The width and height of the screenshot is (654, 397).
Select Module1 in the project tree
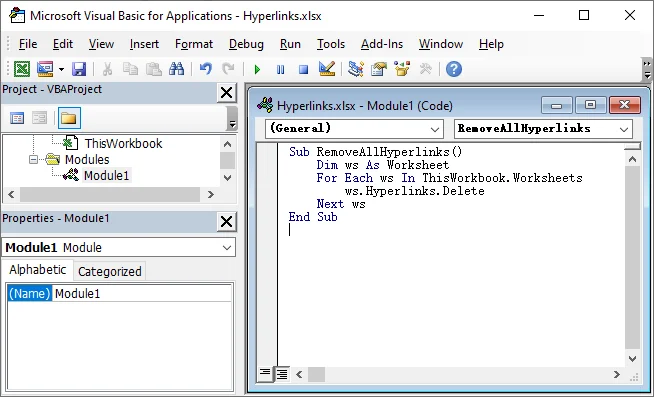106,176
